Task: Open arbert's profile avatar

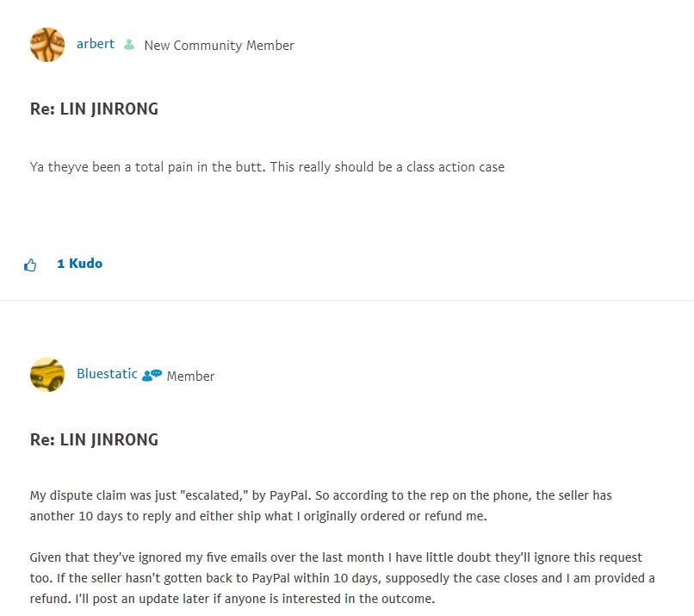Action: tap(47, 45)
